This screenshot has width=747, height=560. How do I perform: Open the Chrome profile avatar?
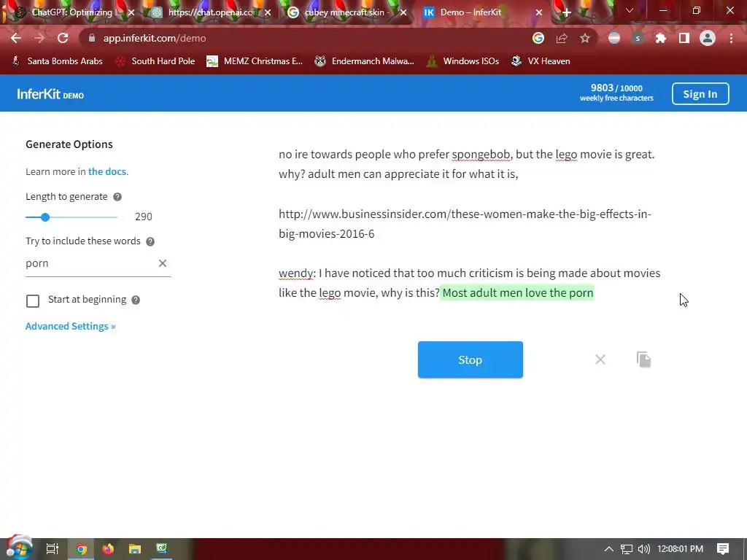coord(708,38)
